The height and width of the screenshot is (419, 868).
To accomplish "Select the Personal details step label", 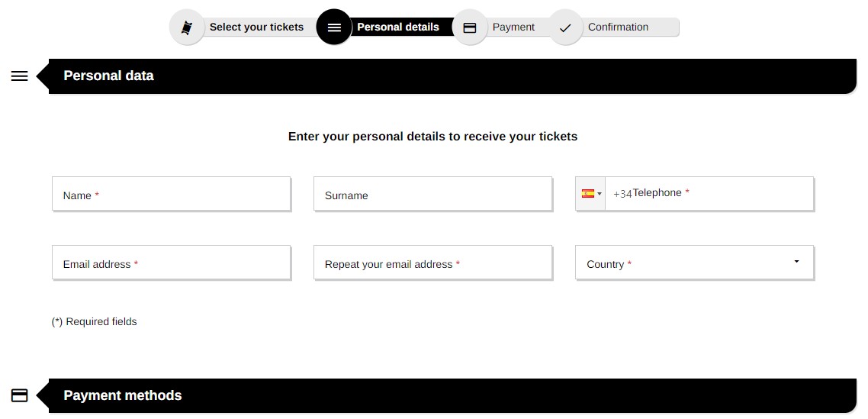I will (398, 27).
